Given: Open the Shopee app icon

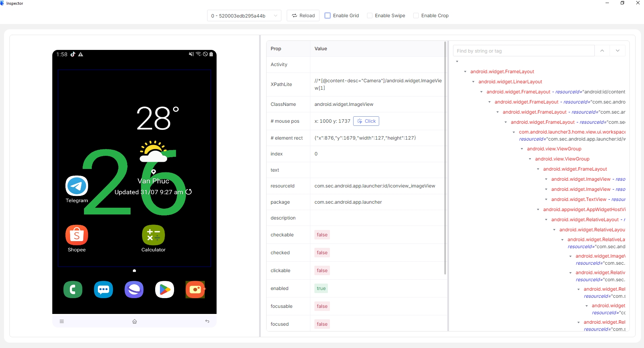Looking at the screenshot, I should point(77,235).
